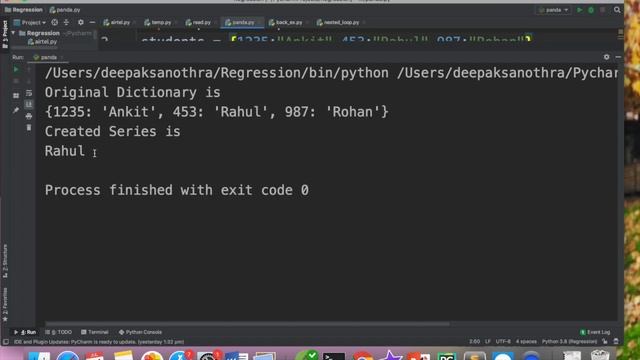Change UTF-8 file encoding in status bar
Image resolution: width=640 pixels, height=360 pixels.
[503, 342]
